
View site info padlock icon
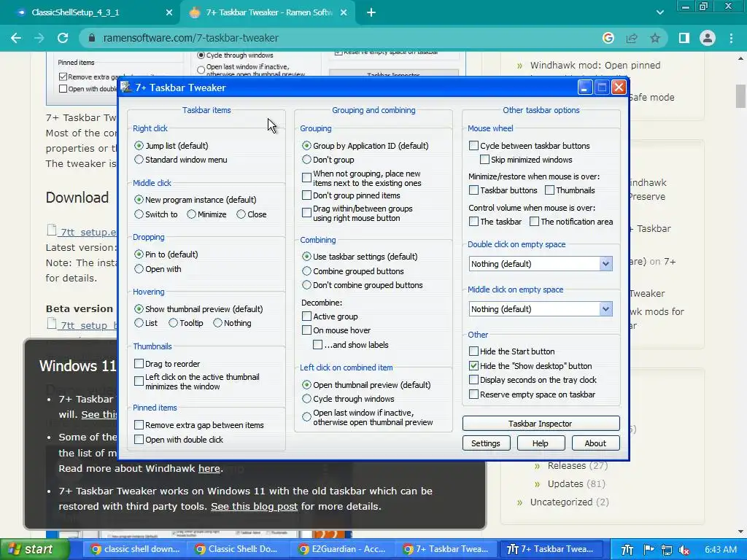(x=92, y=38)
